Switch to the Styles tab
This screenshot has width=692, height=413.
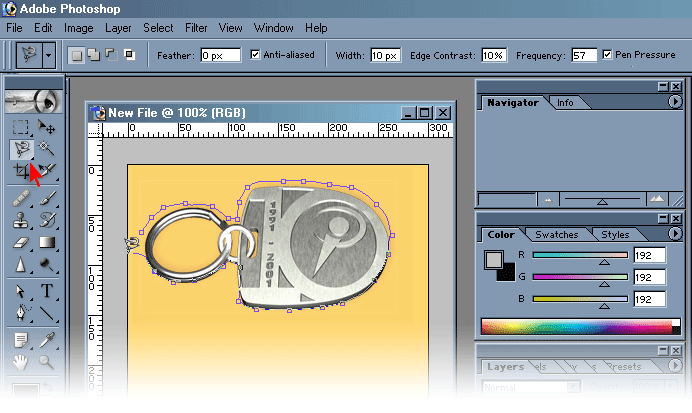pos(615,235)
